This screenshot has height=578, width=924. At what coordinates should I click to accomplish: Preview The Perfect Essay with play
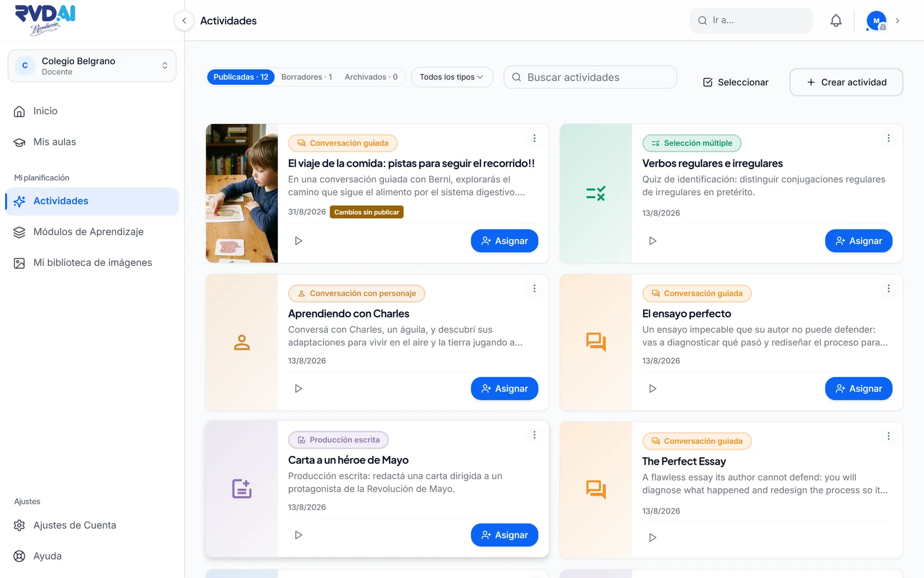pyautogui.click(x=653, y=537)
